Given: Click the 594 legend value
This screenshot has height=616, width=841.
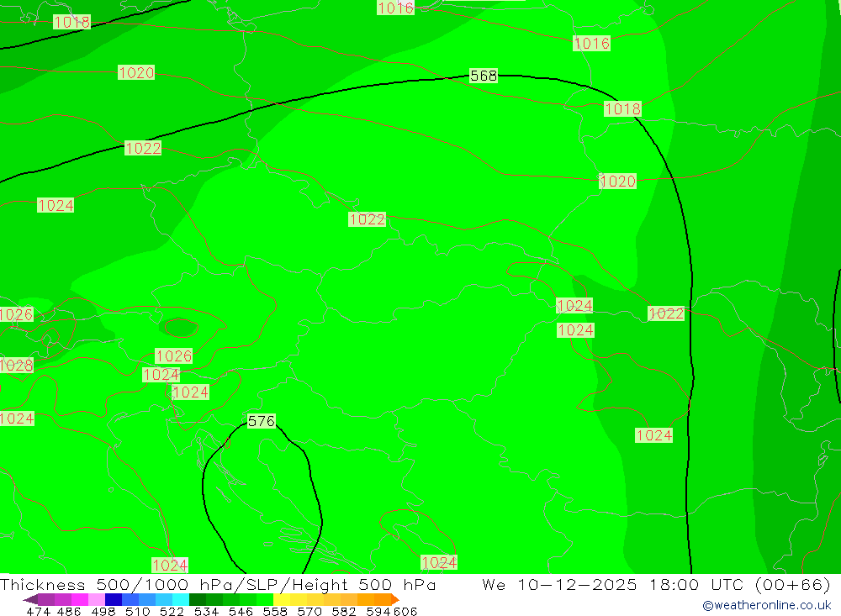Looking at the screenshot, I should pos(378,612).
